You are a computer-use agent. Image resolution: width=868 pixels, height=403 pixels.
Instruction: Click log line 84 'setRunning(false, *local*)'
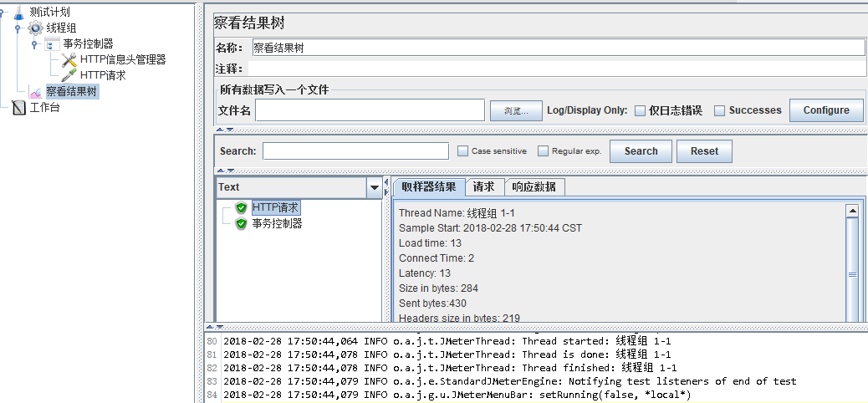pyautogui.click(x=457, y=394)
